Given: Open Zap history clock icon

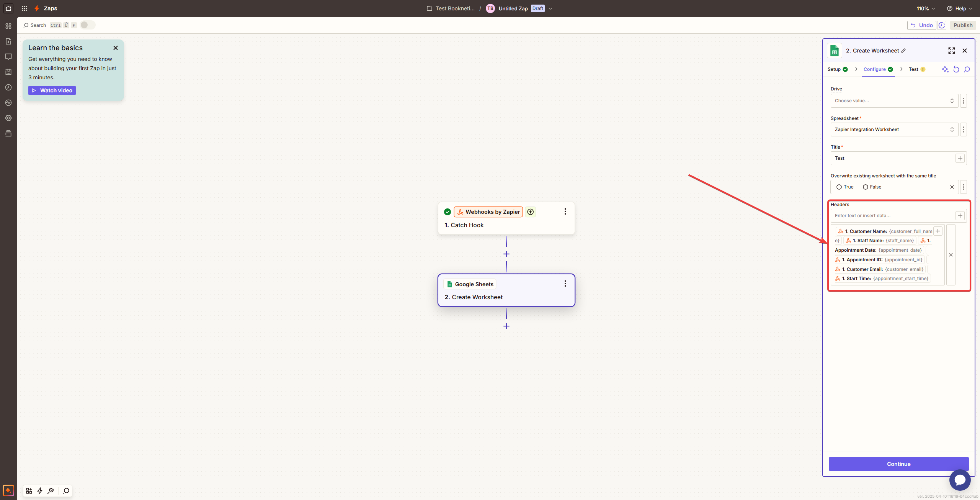Looking at the screenshot, I should point(8,87).
